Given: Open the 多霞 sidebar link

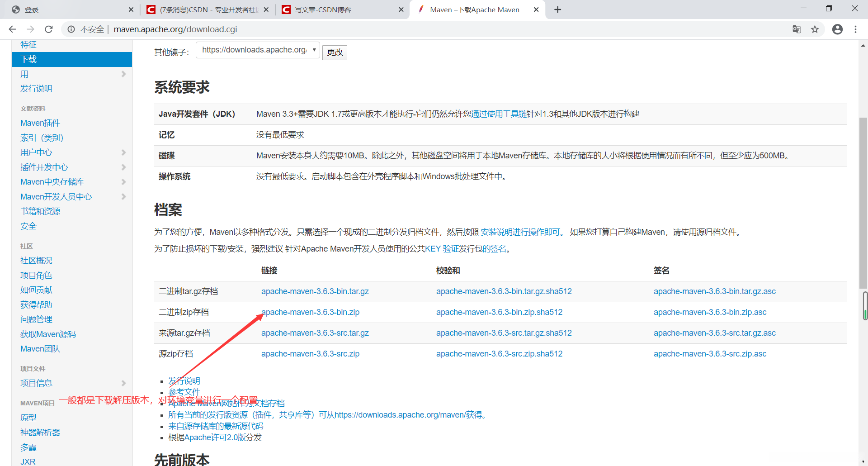Looking at the screenshot, I should pyautogui.click(x=28, y=447).
